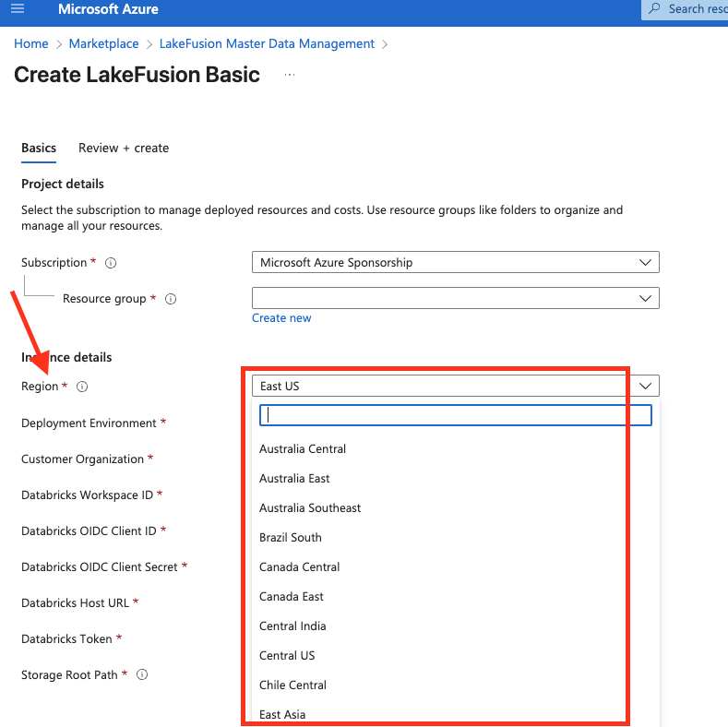Collapse the Region dropdown showing East US
This screenshot has width=728, height=727.
[x=456, y=386]
